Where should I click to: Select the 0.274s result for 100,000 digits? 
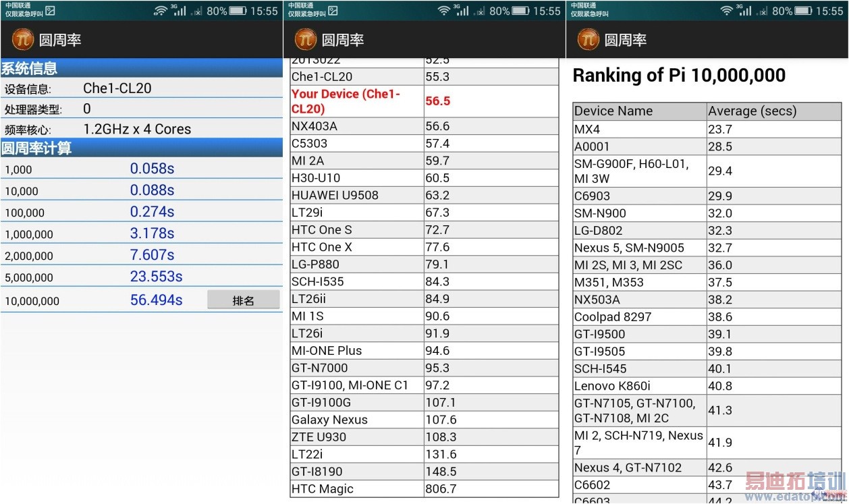coord(152,212)
